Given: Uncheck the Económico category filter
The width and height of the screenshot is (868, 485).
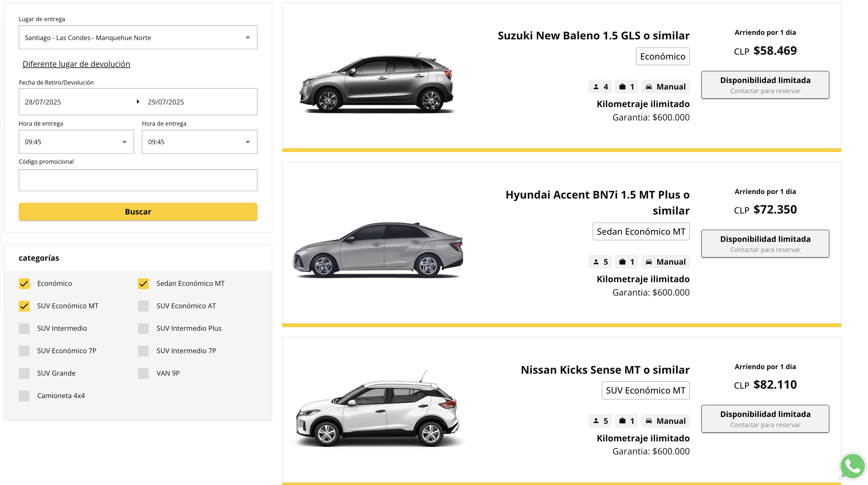Looking at the screenshot, I should [x=24, y=284].
